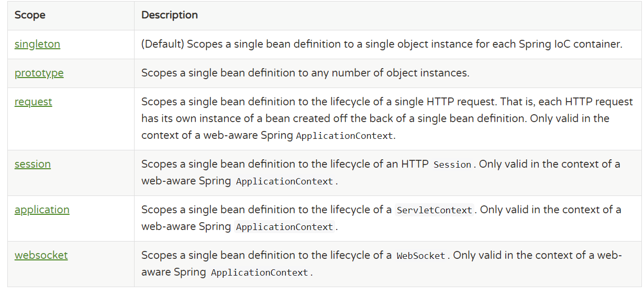Click the ServletContext code term
Viewport: 644px width, 295px height.
click(x=434, y=210)
